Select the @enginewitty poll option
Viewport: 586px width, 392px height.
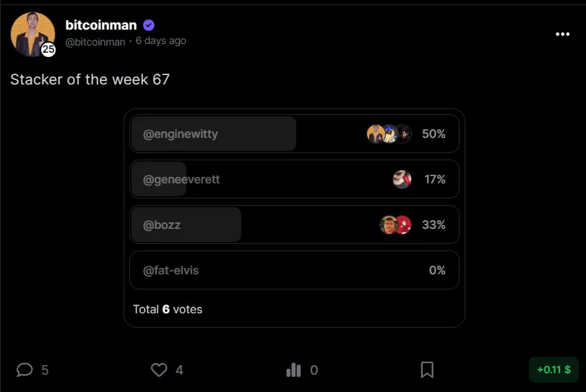coord(294,134)
